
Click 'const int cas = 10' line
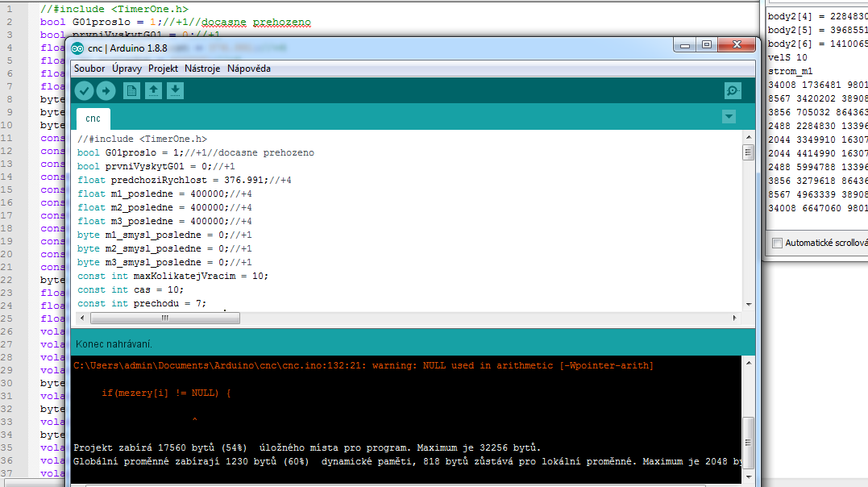[130, 289]
